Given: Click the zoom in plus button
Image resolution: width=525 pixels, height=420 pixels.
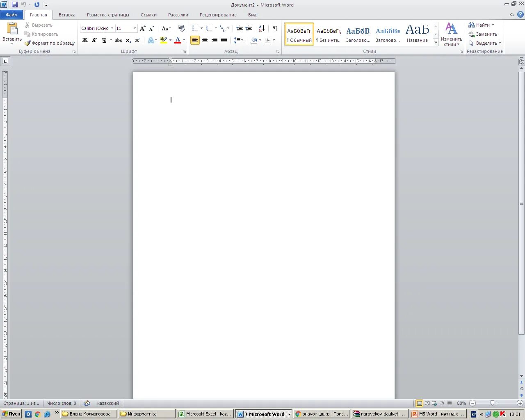Looking at the screenshot, I should coord(520,403).
